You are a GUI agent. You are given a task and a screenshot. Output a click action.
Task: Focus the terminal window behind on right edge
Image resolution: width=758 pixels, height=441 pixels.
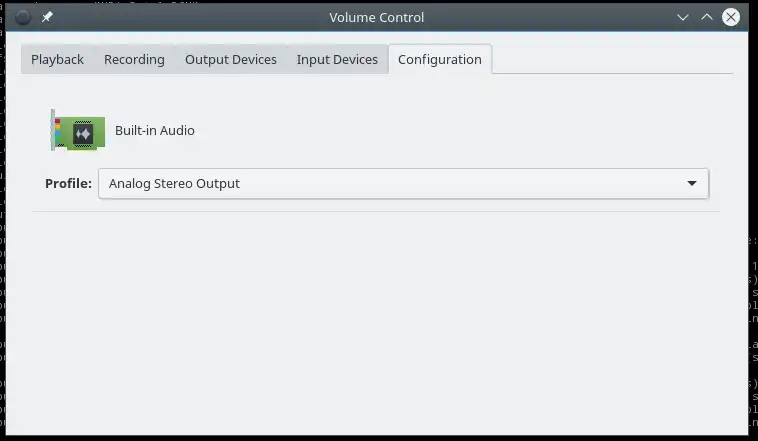coord(753,300)
